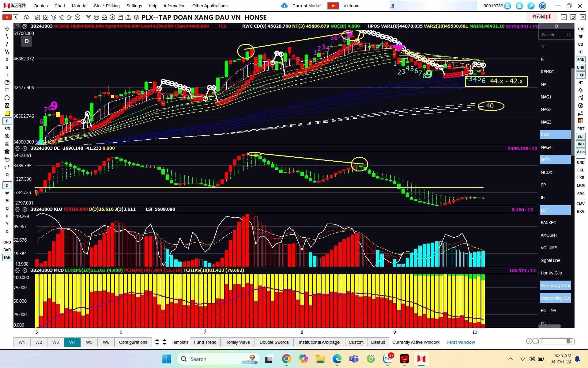Switch to weekly W period
The width and height of the screenshot is (588, 368).
pos(7,193)
